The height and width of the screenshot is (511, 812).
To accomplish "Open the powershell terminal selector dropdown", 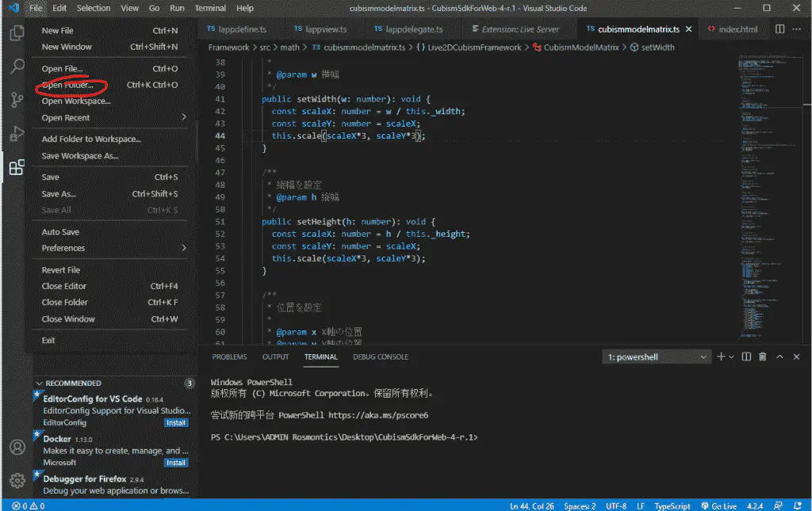I will coord(655,357).
